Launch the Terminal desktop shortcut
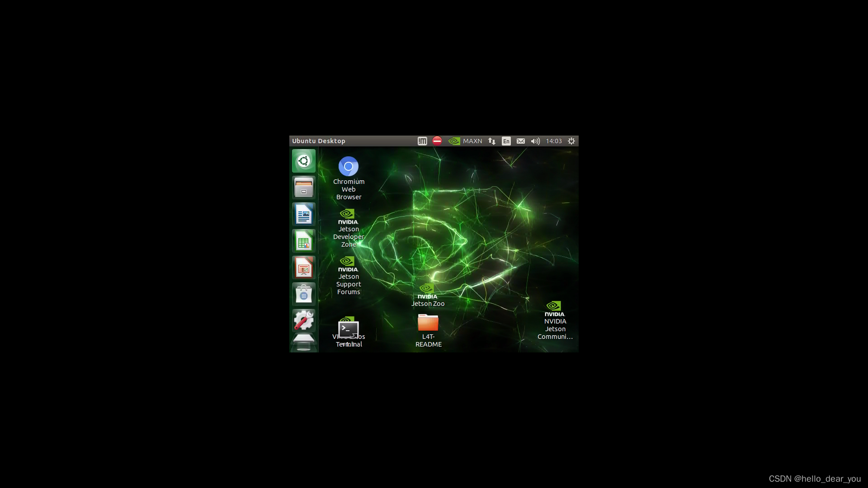Viewport: 868px width, 488px height. tap(348, 330)
